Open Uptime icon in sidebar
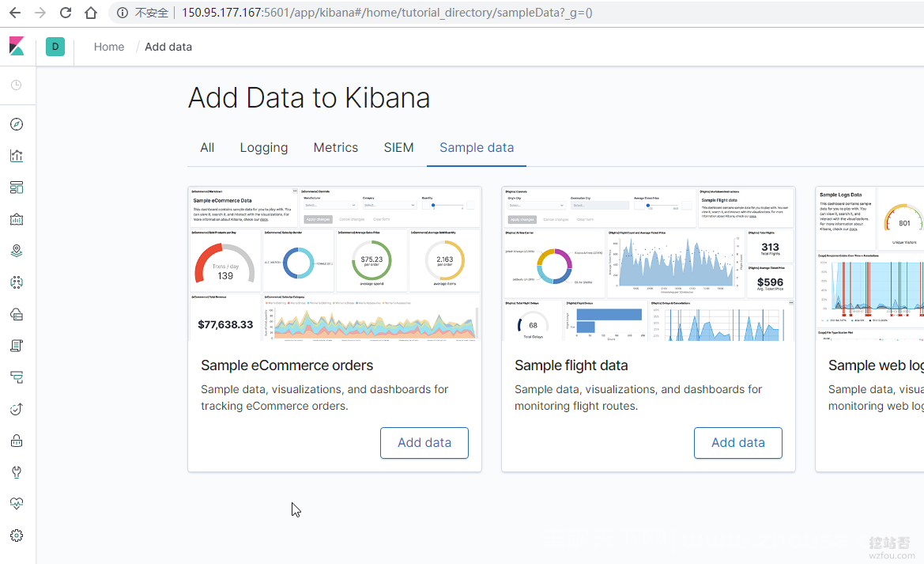 (x=17, y=409)
